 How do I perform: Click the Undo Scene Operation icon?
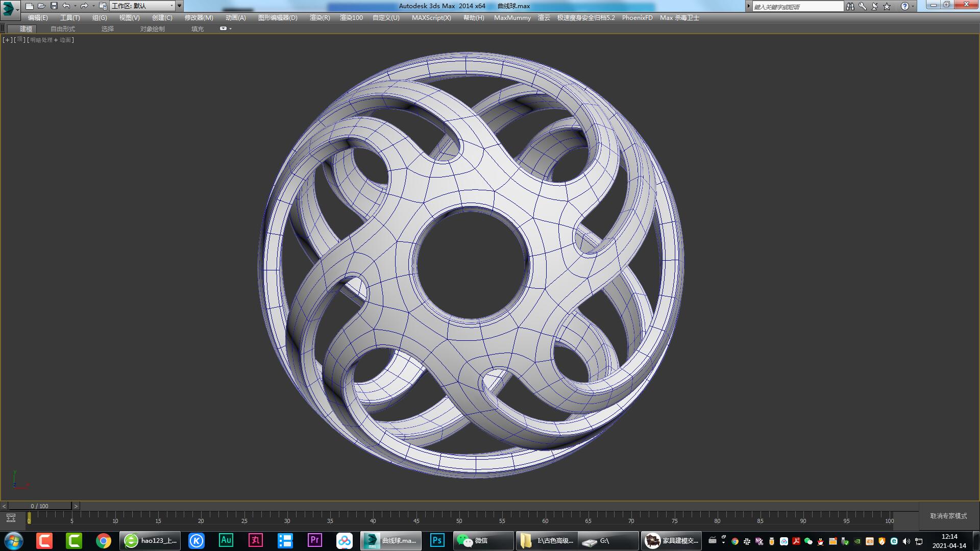click(66, 6)
